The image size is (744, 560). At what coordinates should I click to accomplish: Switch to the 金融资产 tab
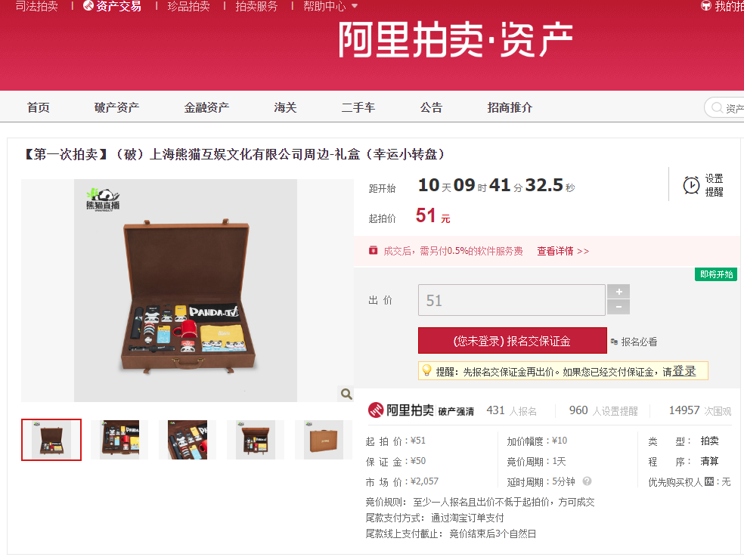(x=206, y=107)
